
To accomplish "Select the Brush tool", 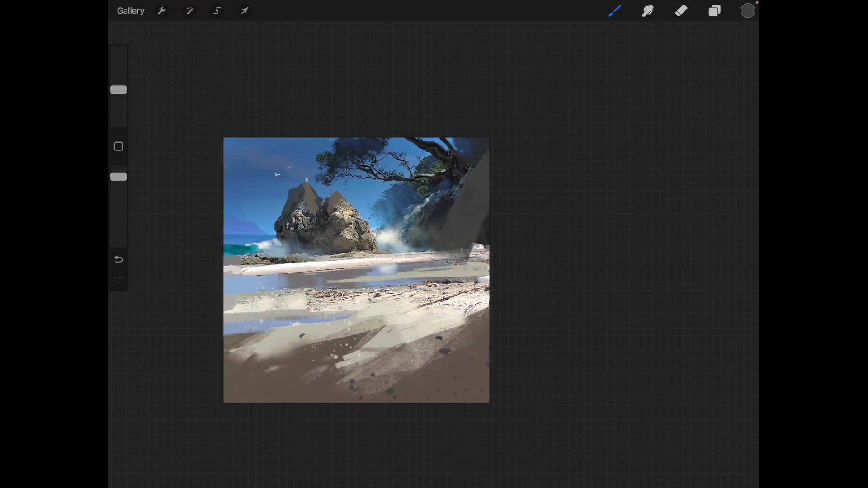I will coord(615,11).
